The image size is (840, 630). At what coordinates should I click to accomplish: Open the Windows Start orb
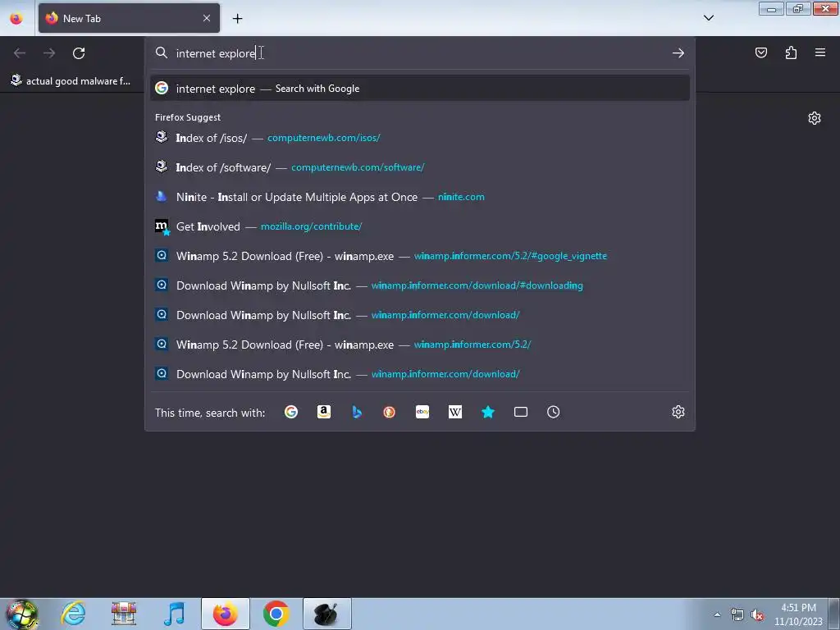(21, 614)
